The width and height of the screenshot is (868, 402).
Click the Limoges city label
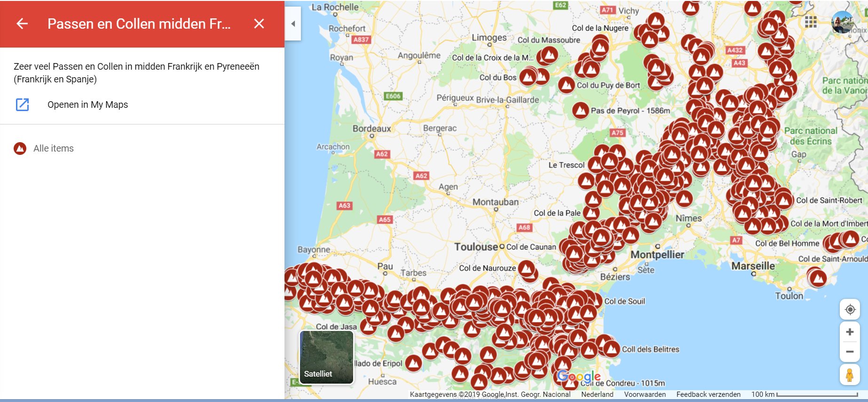[489, 38]
